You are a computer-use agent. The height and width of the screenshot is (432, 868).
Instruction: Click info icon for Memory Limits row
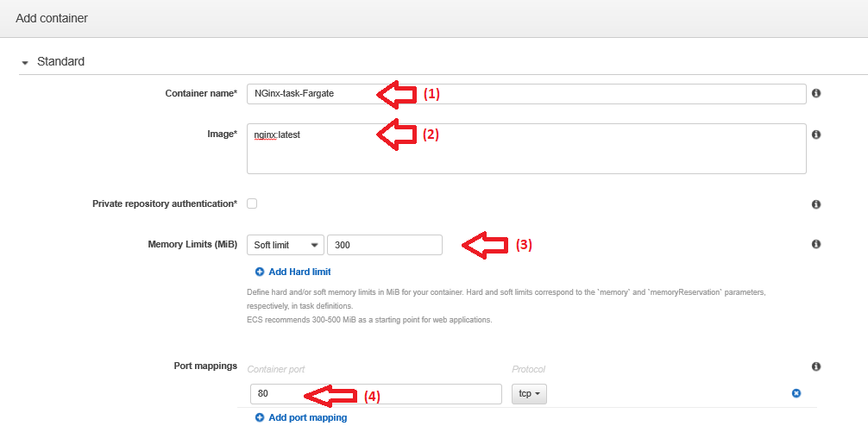[815, 245]
